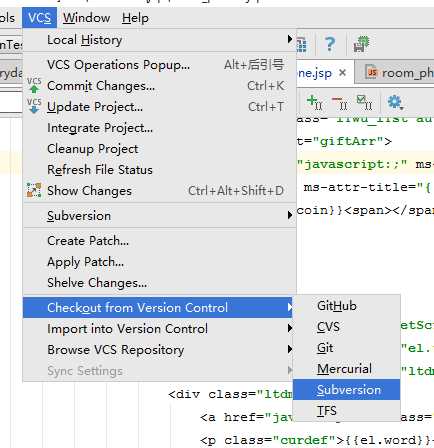434x448 pixels.
Task: Click the green plus add icon
Action: pyautogui.click(x=314, y=102)
